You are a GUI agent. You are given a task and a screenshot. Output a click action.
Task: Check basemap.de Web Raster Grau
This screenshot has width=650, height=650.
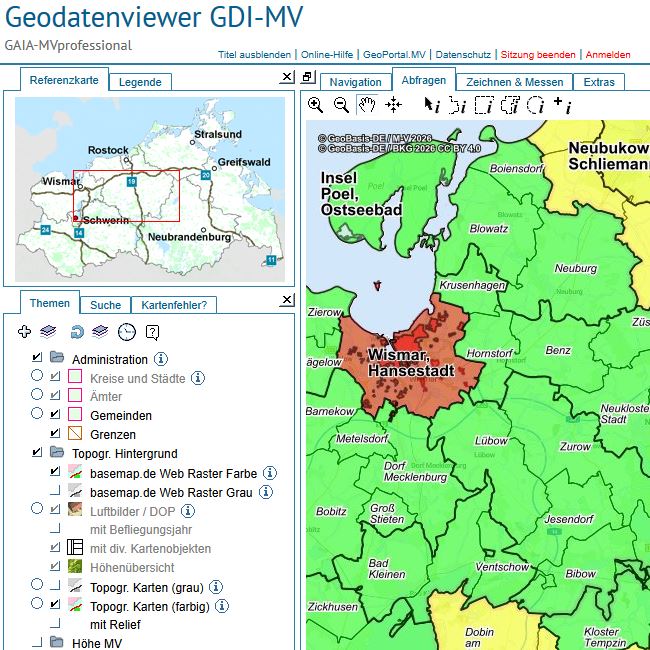coord(55,490)
